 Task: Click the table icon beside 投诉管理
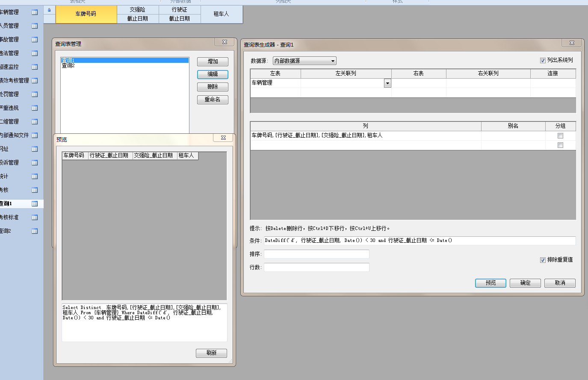35,163
